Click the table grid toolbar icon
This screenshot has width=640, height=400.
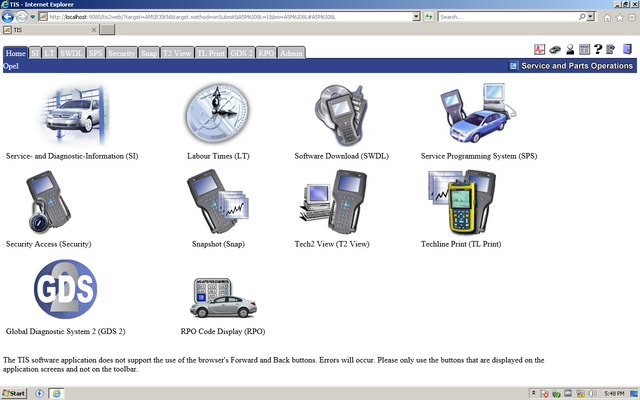click(x=584, y=49)
